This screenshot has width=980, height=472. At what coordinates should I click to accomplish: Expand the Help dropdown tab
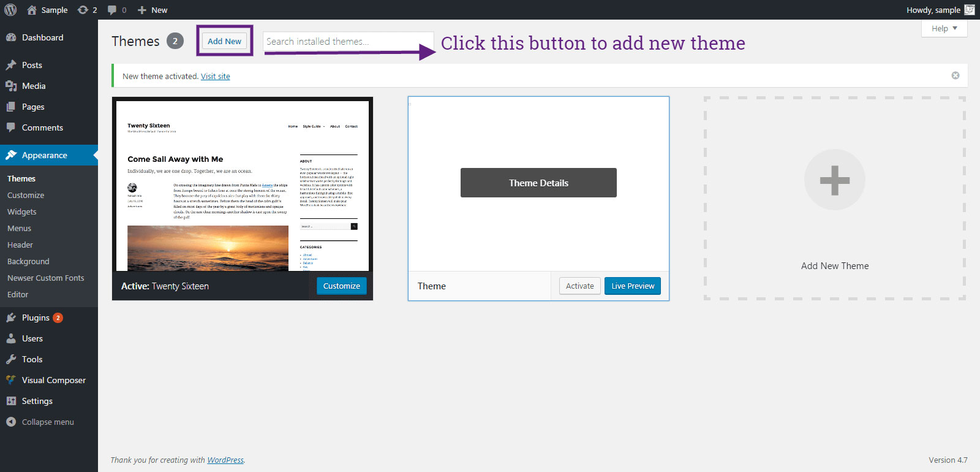click(944, 29)
